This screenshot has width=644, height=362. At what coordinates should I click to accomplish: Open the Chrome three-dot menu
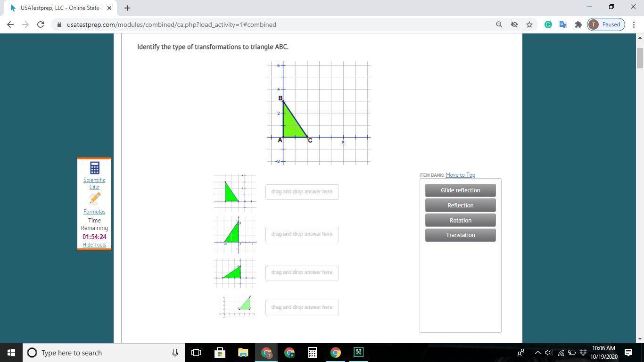pos(634,25)
